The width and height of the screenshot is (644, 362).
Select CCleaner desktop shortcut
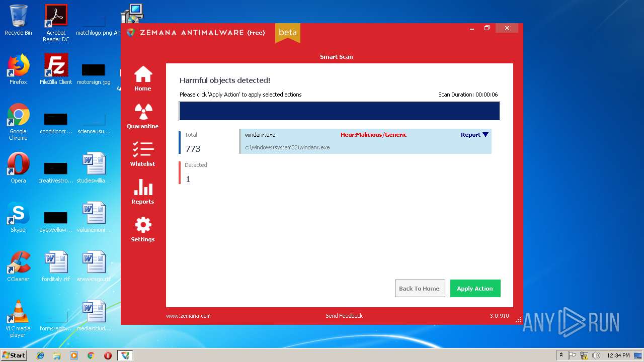tap(18, 266)
